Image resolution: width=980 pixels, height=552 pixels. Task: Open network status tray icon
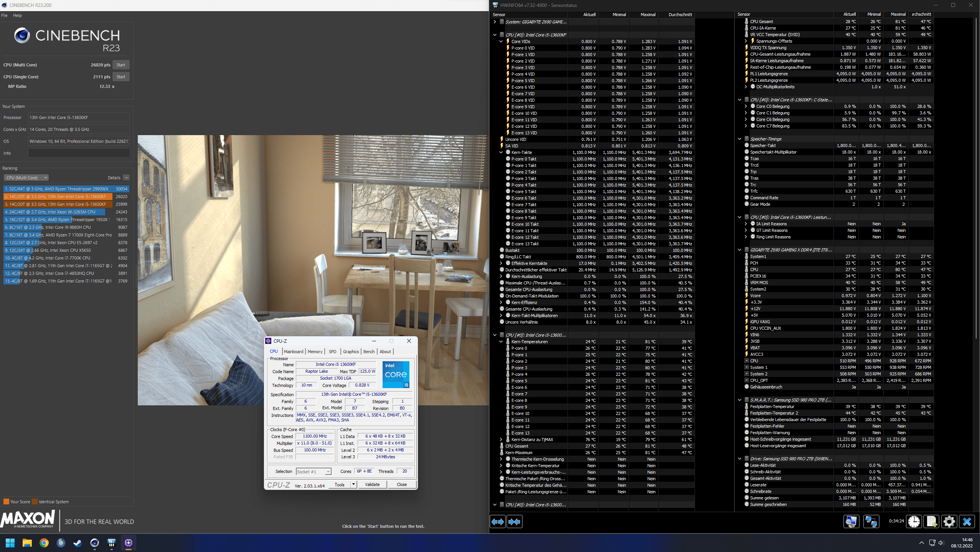tap(932, 543)
